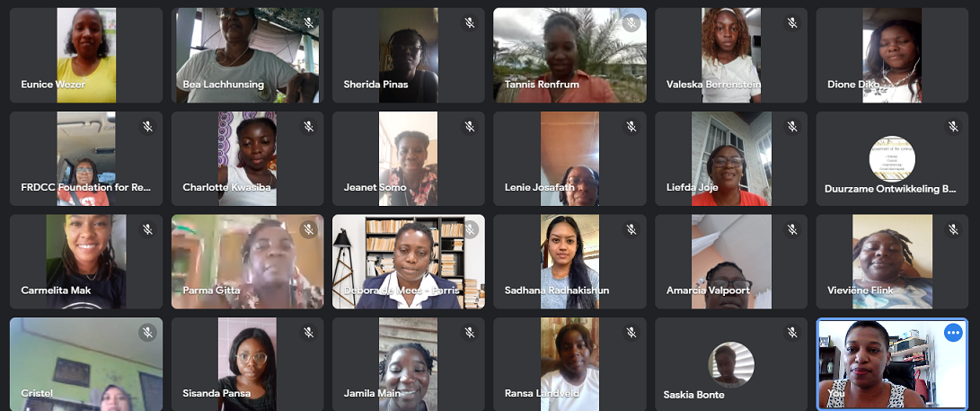
Task: Click muted mic icon on Valeska Berrenstein tile
Action: [x=792, y=23]
